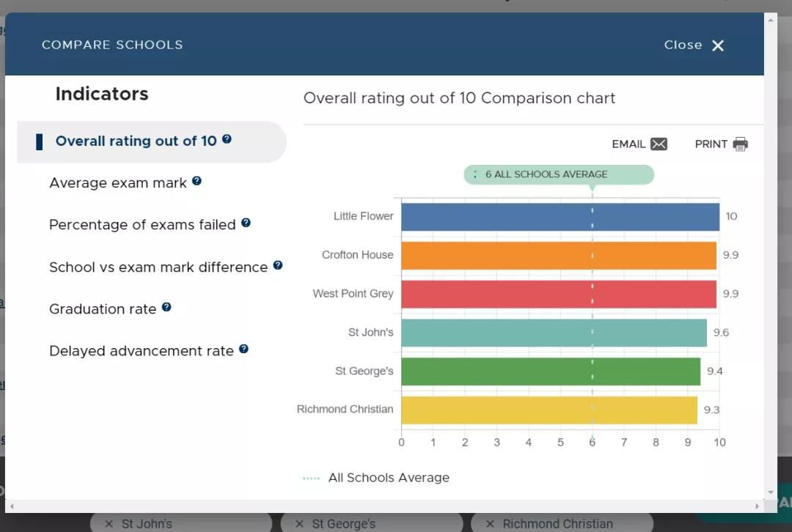Toggle All Schools Average legend entry
Viewport: 792px width, 532px height.
388,478
